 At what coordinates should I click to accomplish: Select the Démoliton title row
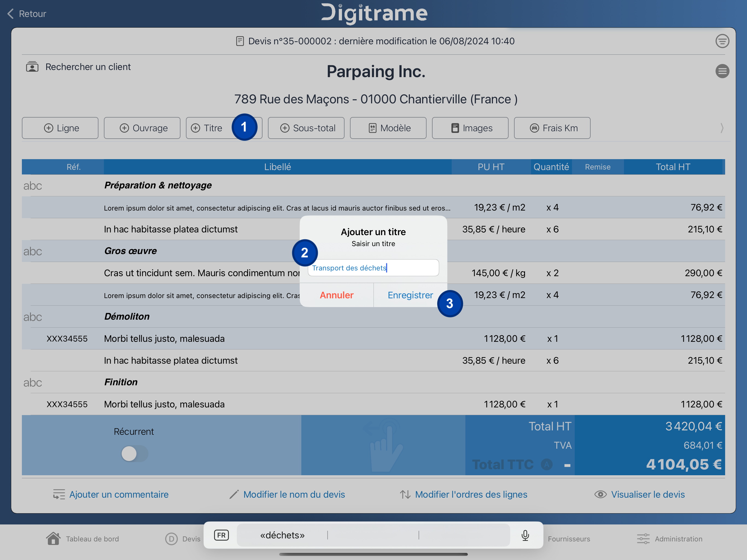373,316
